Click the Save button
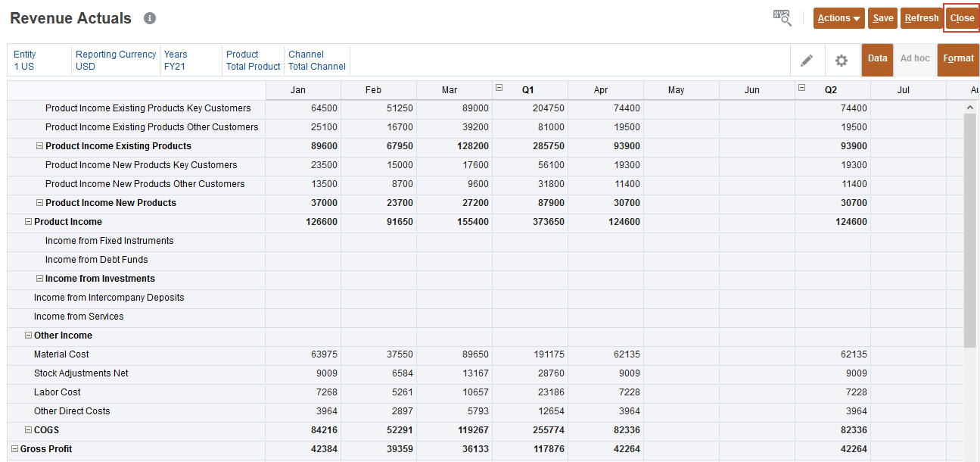Screen dimensions: 980x462 [x=882, y=18]
